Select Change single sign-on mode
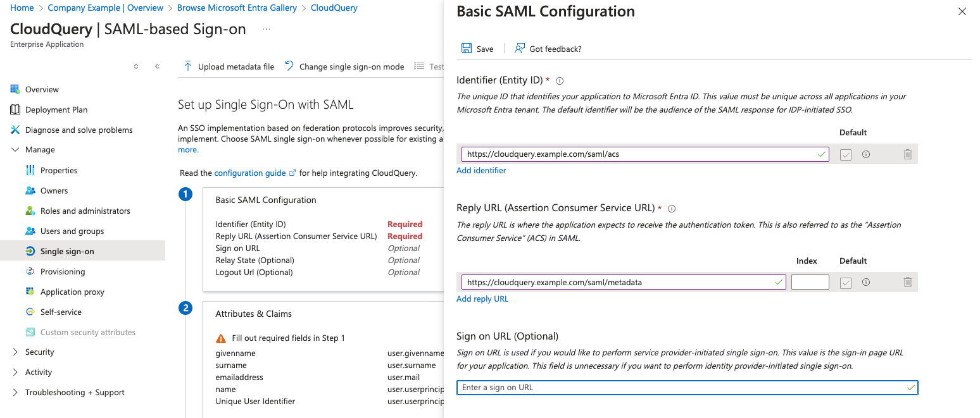Image resolution: width=980 pixels, height=418 pixels. (x=344, y=66)
